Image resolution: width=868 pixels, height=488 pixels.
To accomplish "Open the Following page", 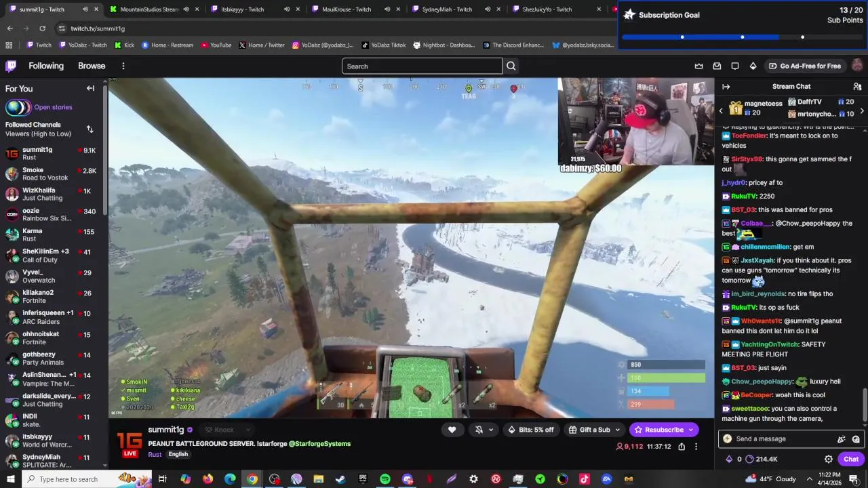I will (x=46, y=66).
